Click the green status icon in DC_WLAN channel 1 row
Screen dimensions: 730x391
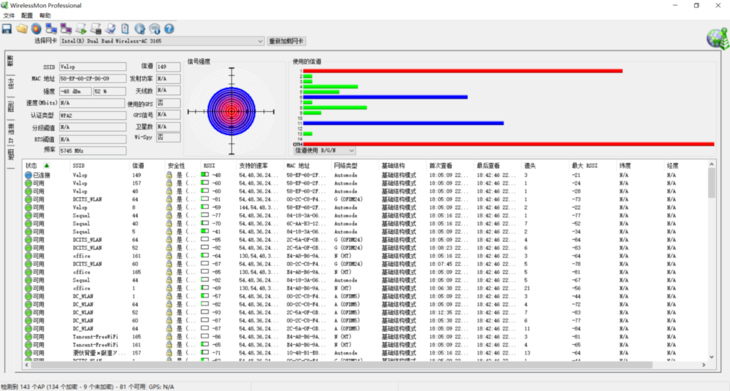[x=28, y=296]
